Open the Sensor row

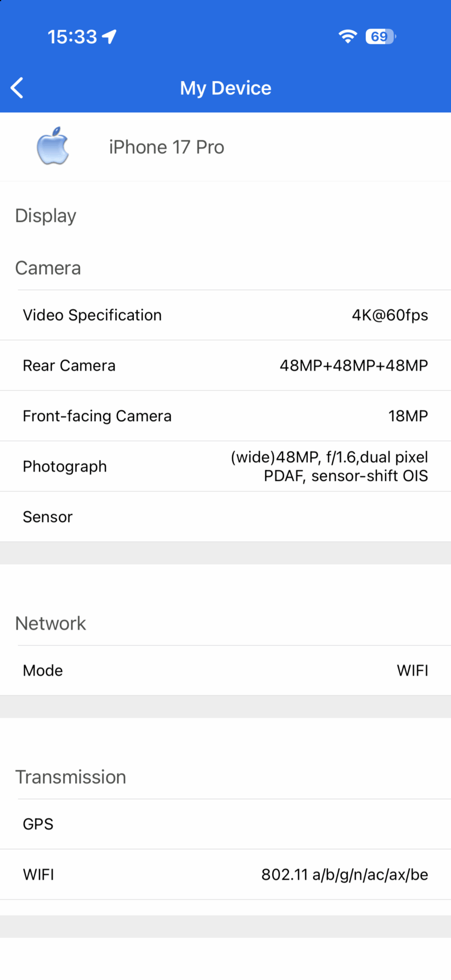point(225,517)
